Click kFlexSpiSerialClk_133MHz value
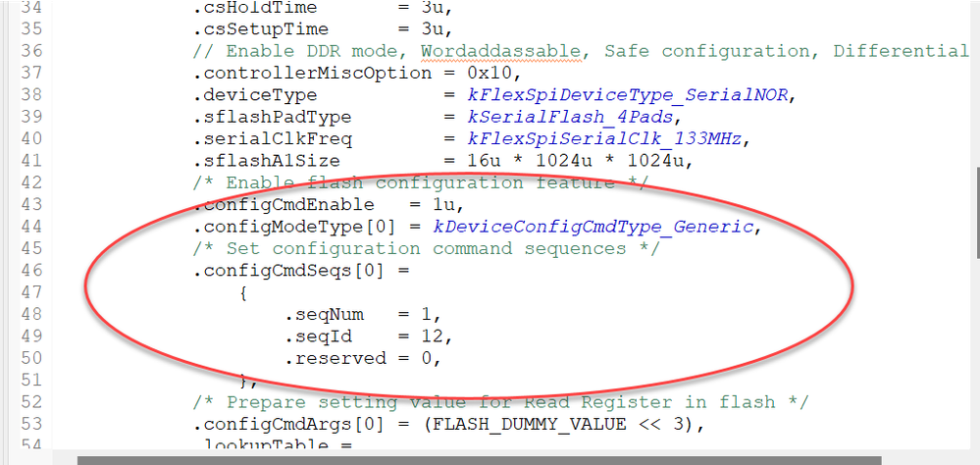Image resolution: width=980 pixels, height=465 pixels. point(604,138)
